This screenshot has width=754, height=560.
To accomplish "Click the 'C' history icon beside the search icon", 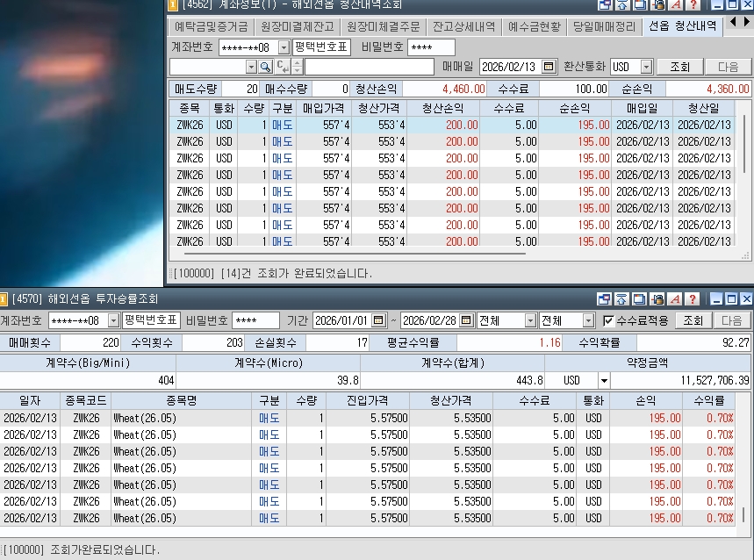I will coord(283,67).
